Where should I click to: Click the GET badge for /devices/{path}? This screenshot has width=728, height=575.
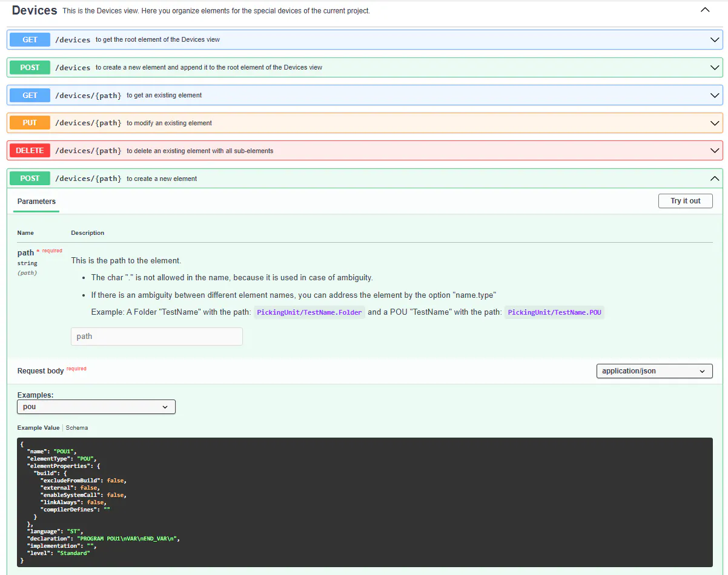[30, 95]
